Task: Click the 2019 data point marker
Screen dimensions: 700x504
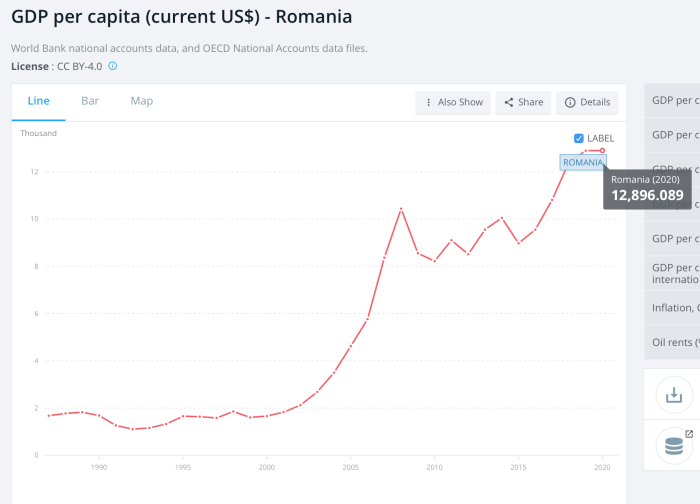Action: click(586, 151)
